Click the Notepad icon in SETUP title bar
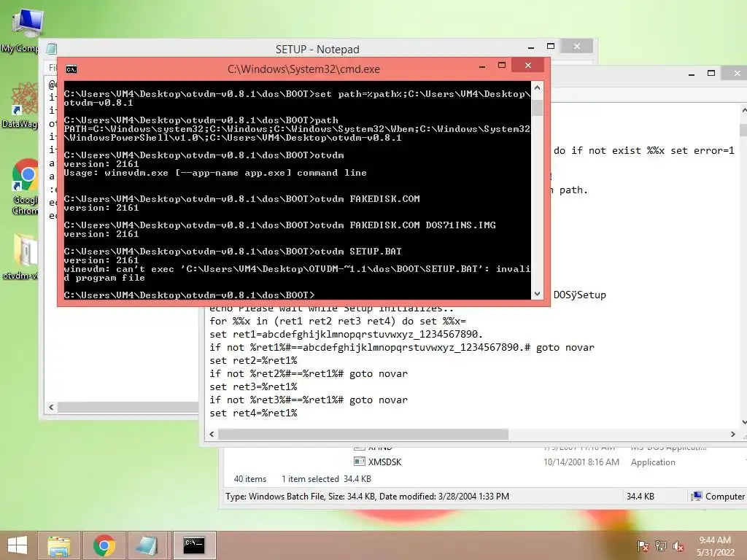The width and height of the screenshot is (747, 560). tap(52, 49)
